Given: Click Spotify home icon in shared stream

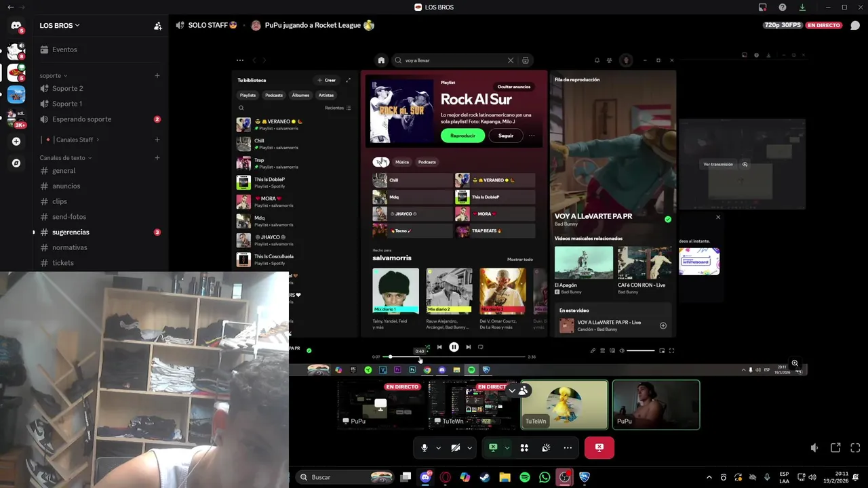Looking at the screenshot, I should pos(381,60).
